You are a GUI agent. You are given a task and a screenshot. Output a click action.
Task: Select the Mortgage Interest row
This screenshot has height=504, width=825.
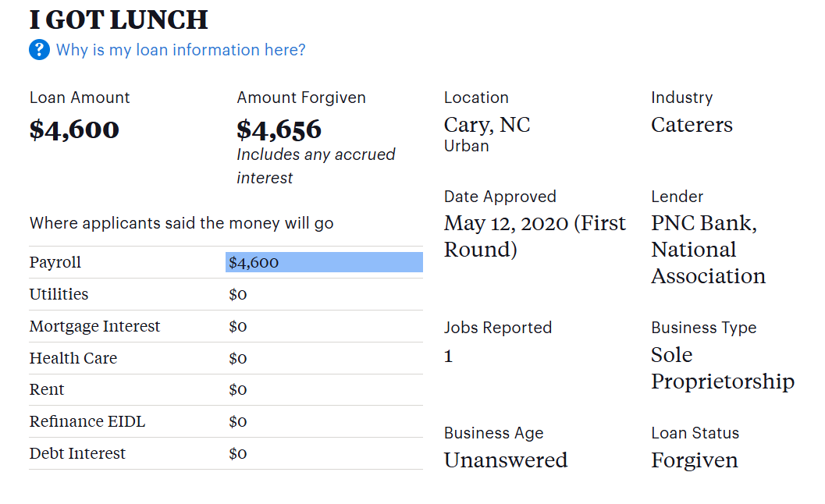94,327
